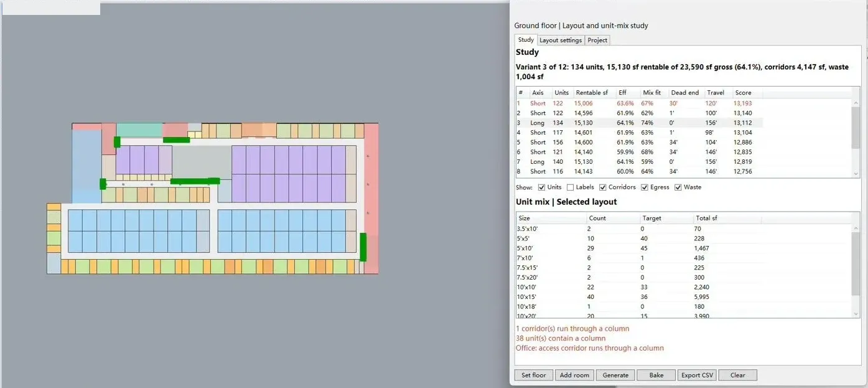This screenshot has width=868, height=388.
Task: Run the Generate button
Action: coord(615,375)
